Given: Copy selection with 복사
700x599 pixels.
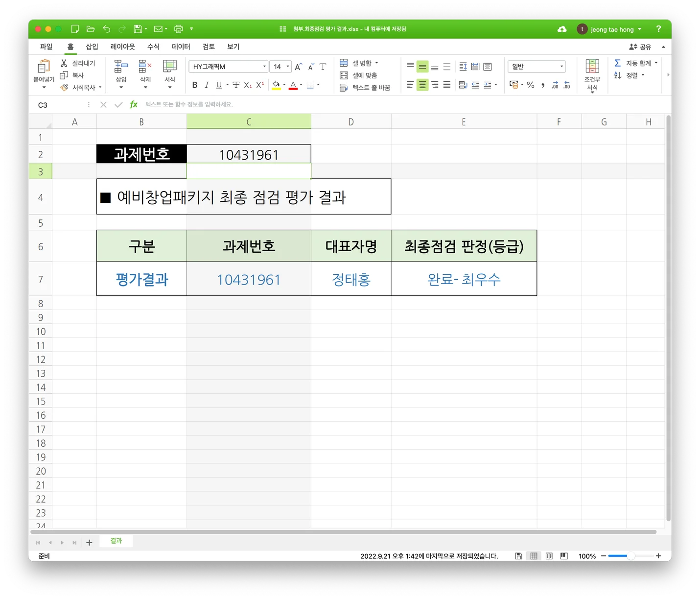Looking at the screenshot, I should (x=71, y=75).
